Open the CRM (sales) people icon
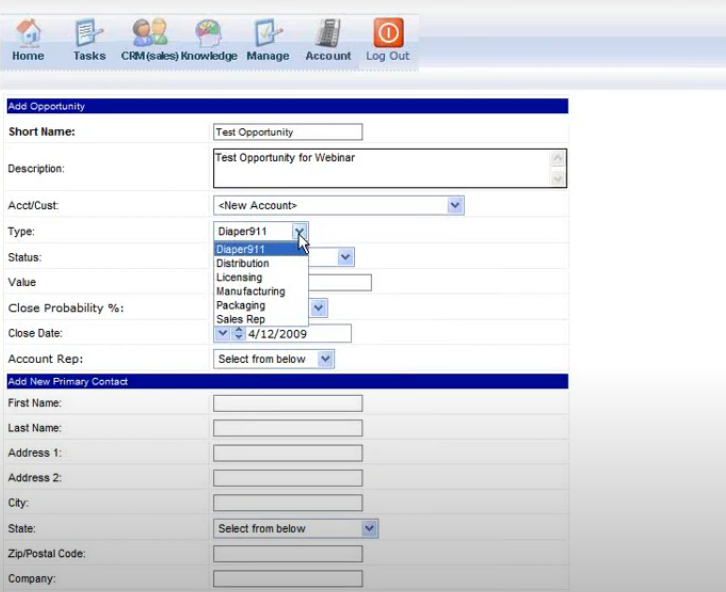726x592 pixels. coord(150,32)
